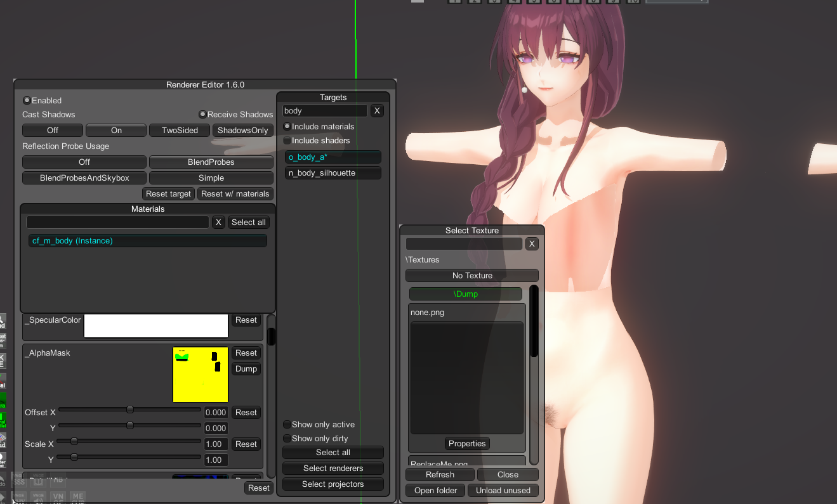Select cf_m_body (Instance) material
Screen dimensions: 837x504
coord(147,241)
